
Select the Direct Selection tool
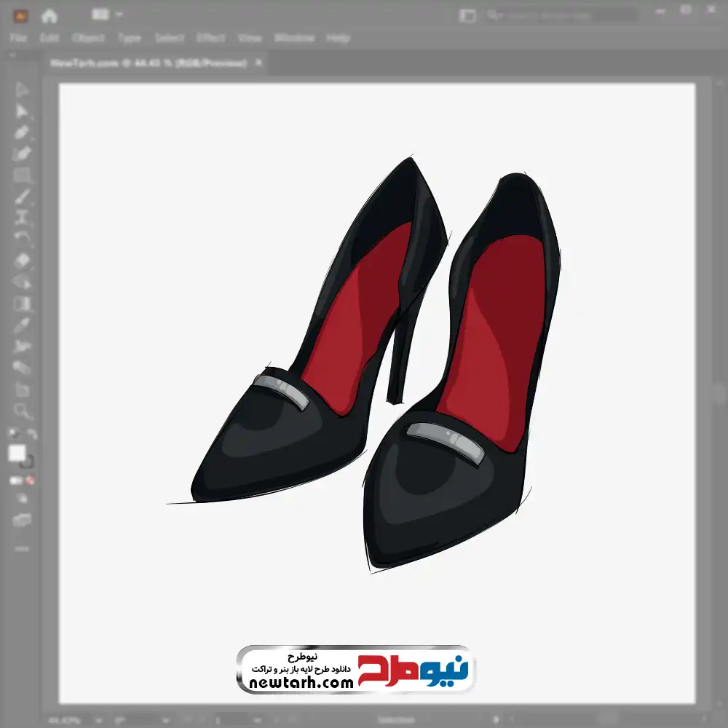(x=22, y=111)
